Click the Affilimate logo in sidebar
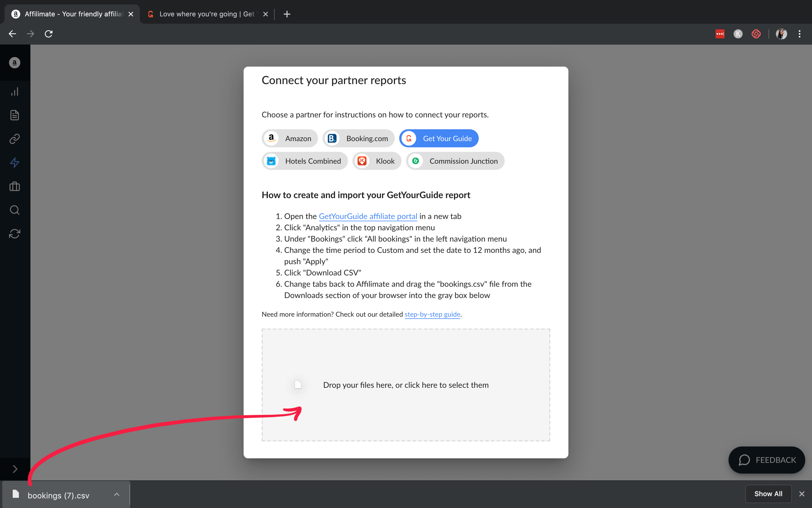 point(14,62)
